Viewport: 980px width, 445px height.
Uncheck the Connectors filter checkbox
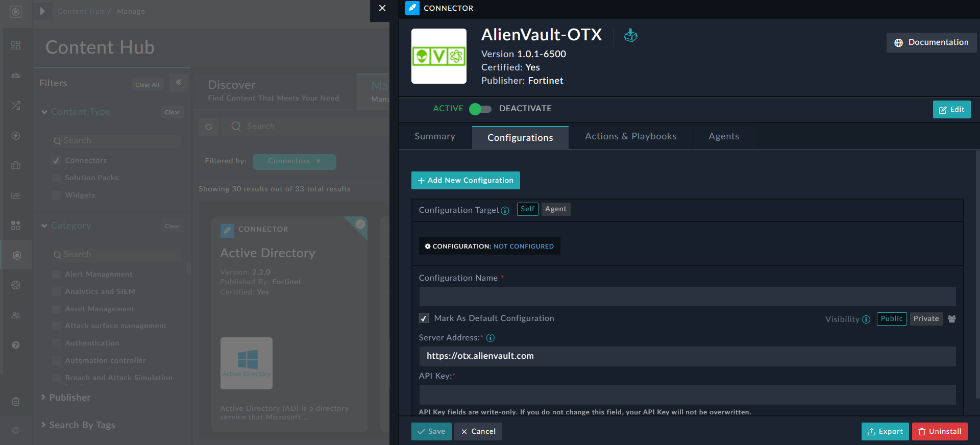(x=57, y=160)
